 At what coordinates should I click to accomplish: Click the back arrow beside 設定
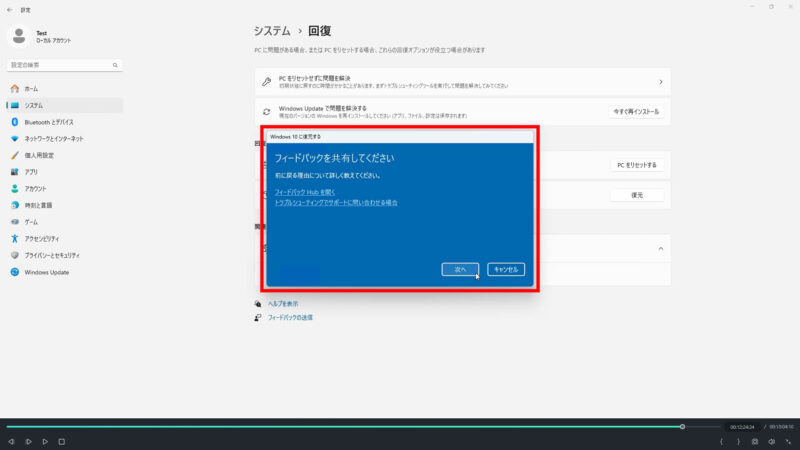point(10,7)
